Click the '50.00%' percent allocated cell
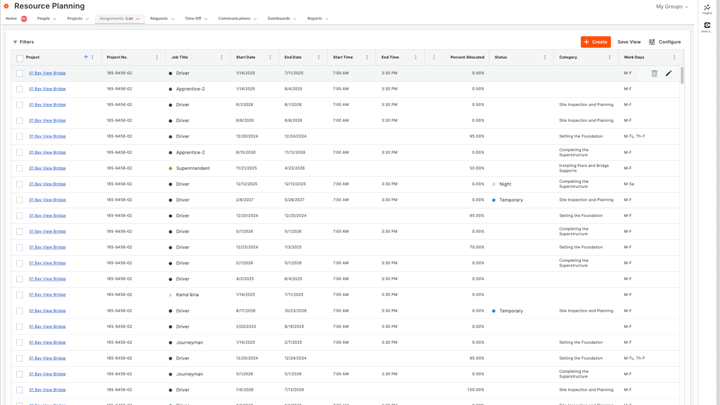The width and height of the screenshot is (720, 405). click(x=477, y=169)
